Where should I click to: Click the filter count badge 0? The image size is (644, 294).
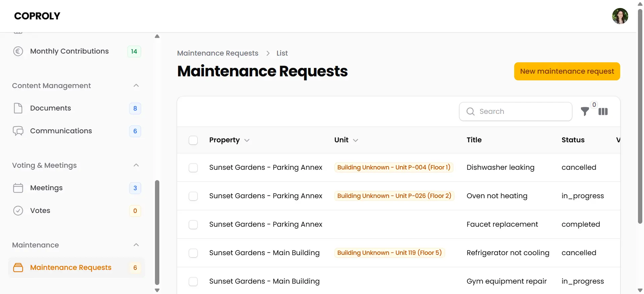point(594,105)
